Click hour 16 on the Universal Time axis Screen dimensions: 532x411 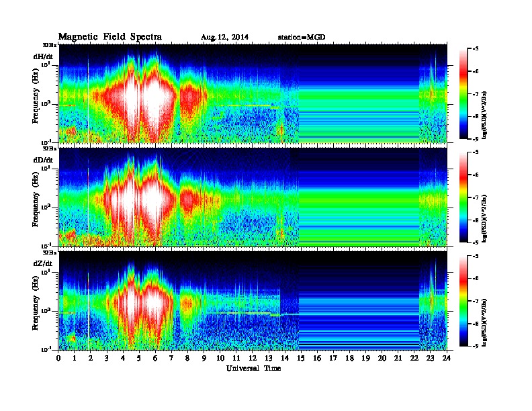point(317,358)
